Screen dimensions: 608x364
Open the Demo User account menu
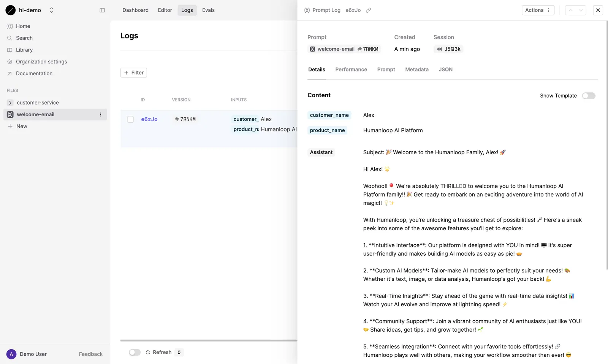pos(27,354)
